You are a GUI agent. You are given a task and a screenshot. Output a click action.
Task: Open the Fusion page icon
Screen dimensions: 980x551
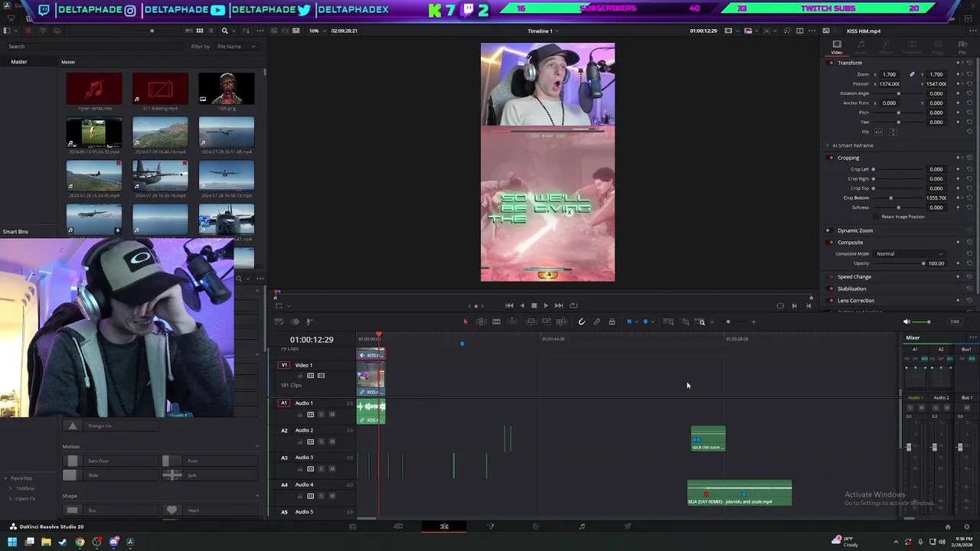491,527
